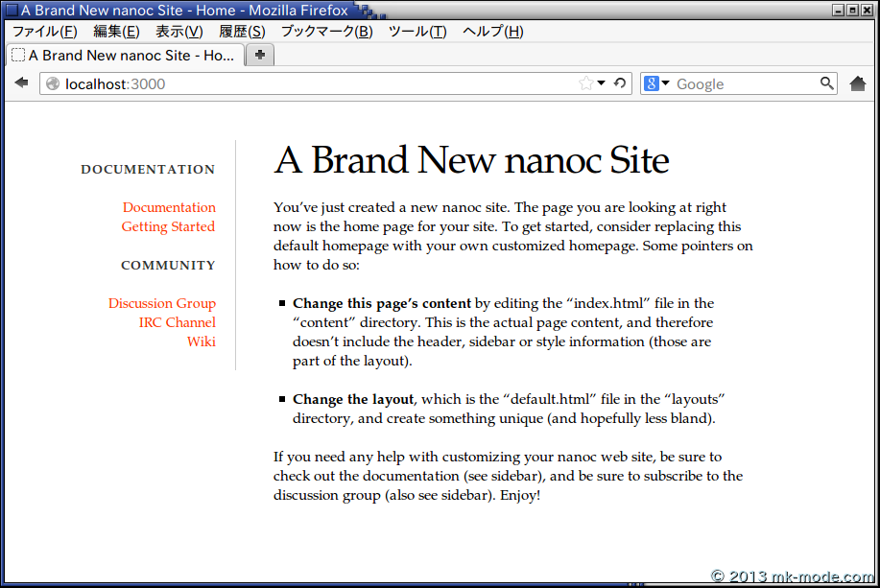
Task: Open the Getting Started link
Action: 168,226
